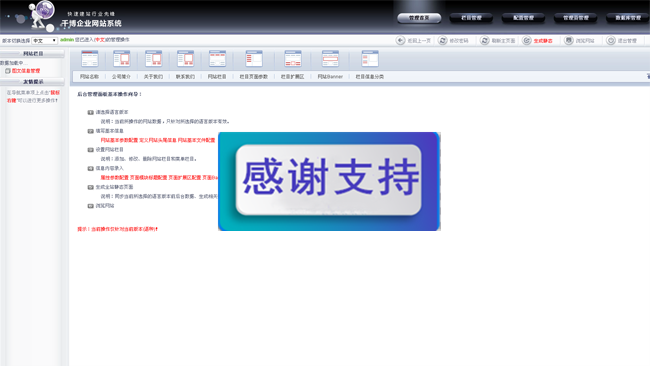Click the 返回上一页 back arrow icon
650x366 pixels.
pos(400,40)
